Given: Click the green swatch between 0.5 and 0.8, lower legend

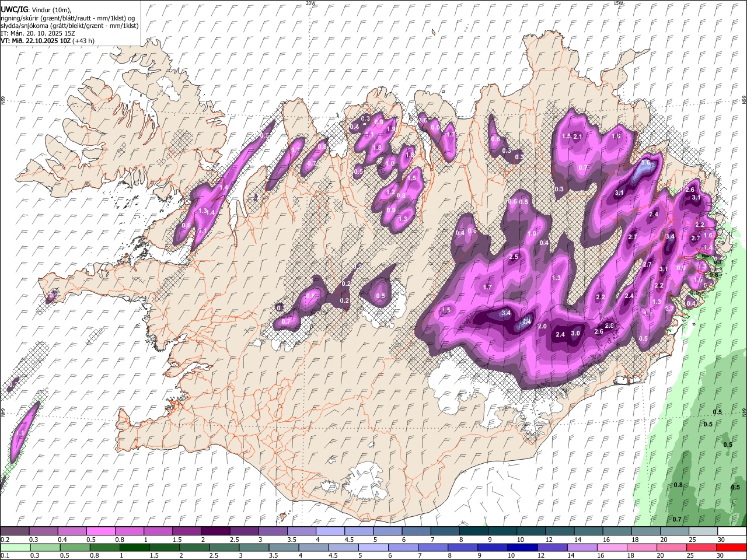Looking at the screenshot, I should 75,547.
